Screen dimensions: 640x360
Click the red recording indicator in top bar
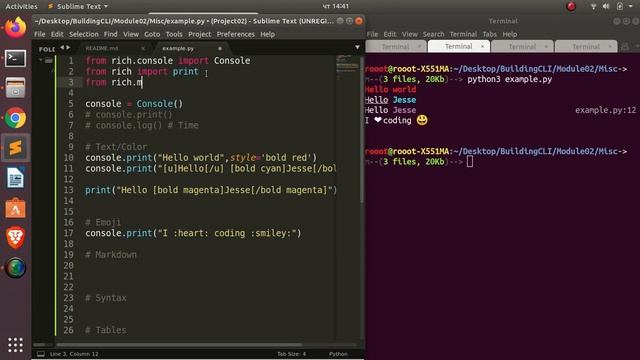[571, 6]
